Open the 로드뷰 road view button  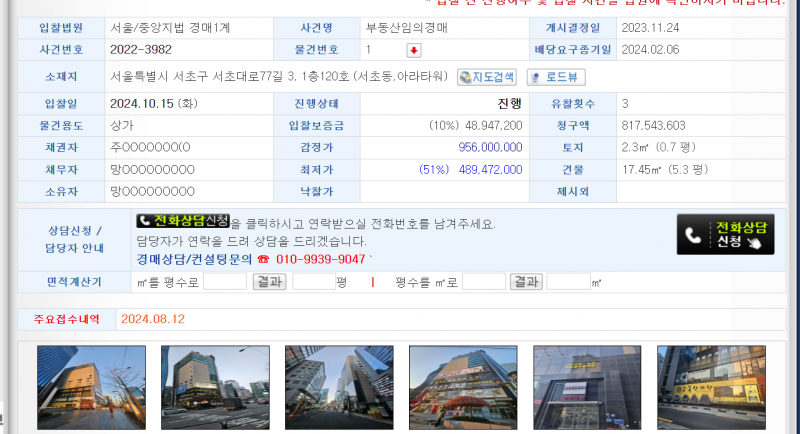point(556,77)
